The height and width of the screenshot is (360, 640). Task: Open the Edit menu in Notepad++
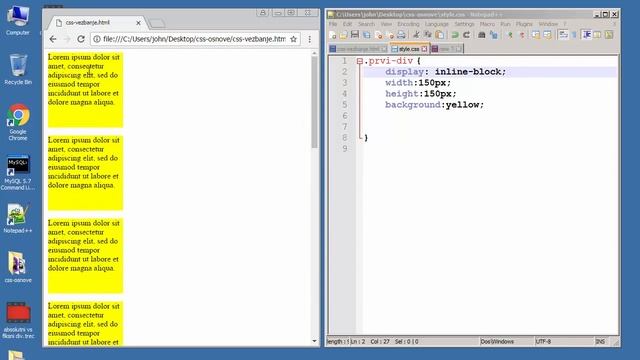coord(347,24)
